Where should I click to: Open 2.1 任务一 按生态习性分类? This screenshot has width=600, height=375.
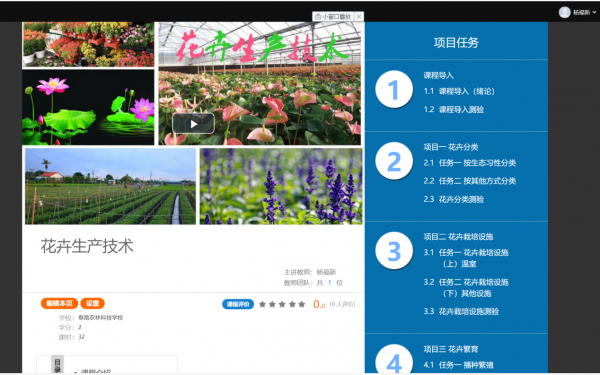pos(470,163)
